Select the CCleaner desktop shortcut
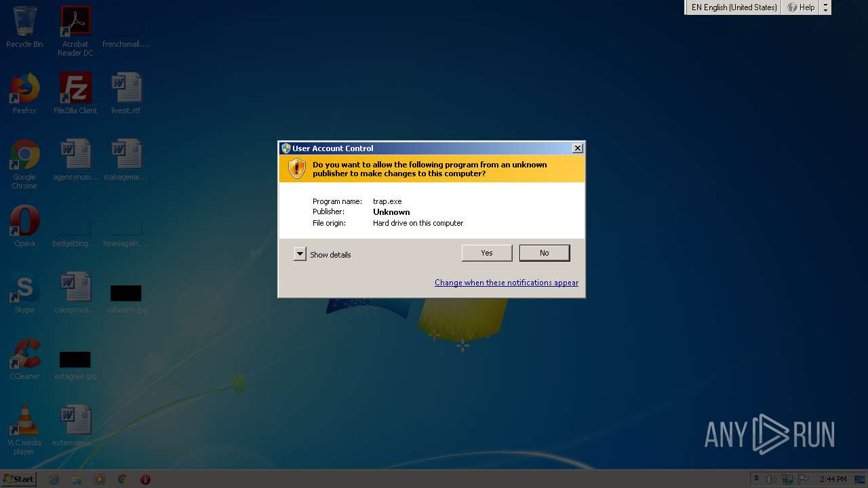Screen dimensions: 868x488 [24, 359]
